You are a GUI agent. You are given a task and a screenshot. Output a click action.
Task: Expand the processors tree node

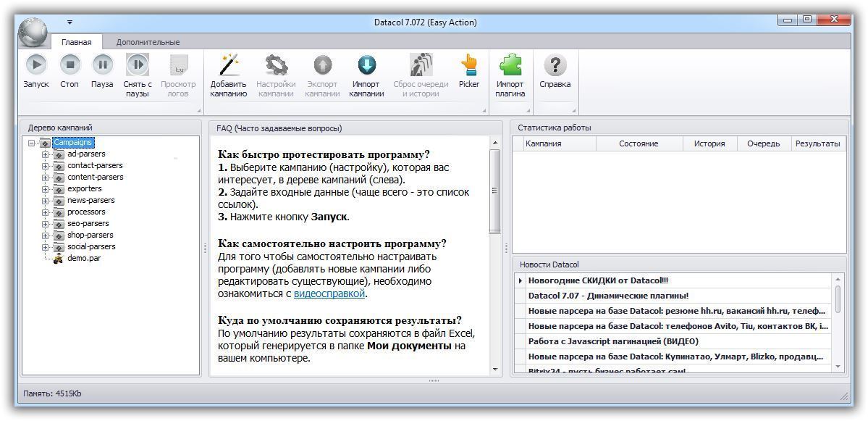[x=46, y=212]
